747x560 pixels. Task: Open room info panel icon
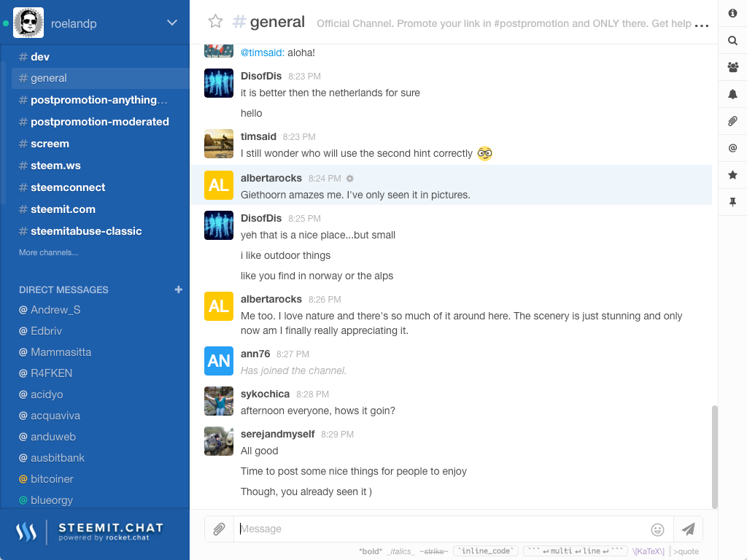(732, 13)
